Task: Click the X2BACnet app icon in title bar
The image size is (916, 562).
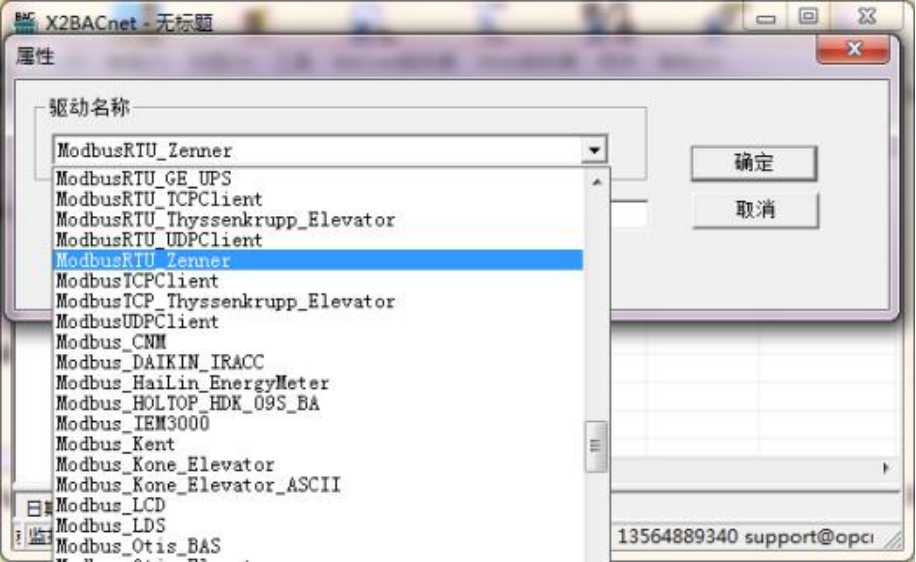Action: pos(25,22)
